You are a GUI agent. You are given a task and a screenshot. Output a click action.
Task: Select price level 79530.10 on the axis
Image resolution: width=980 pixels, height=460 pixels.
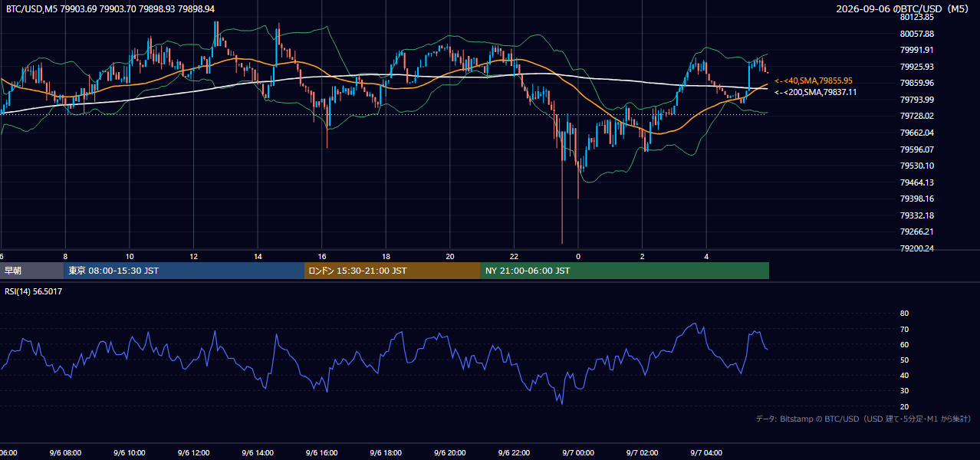click(916, 166)
